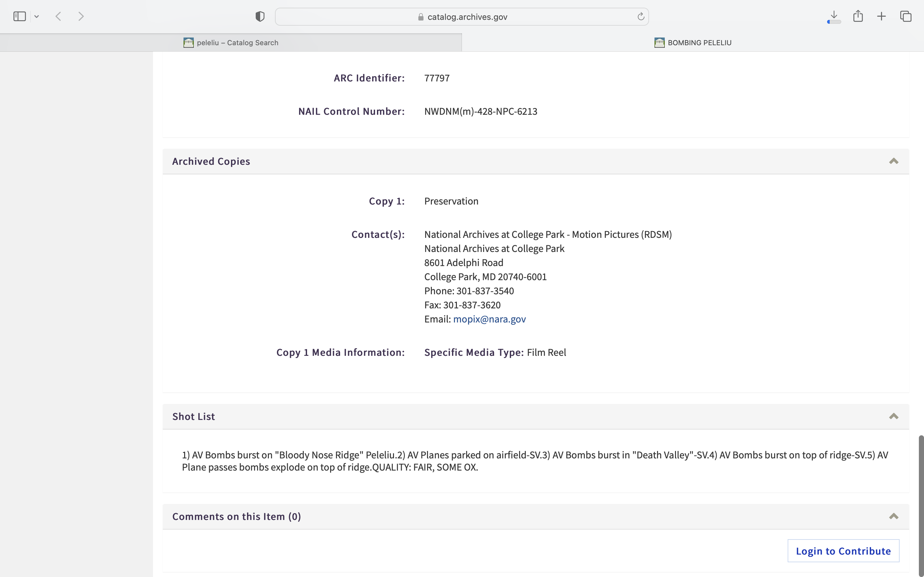Collapse the Shot List section
The height and width of the screenshot is (577, 924).
pos(894,416)
